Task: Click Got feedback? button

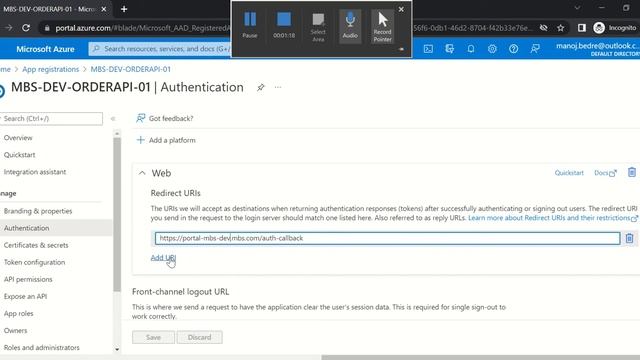Action: (x=165, y=118)
